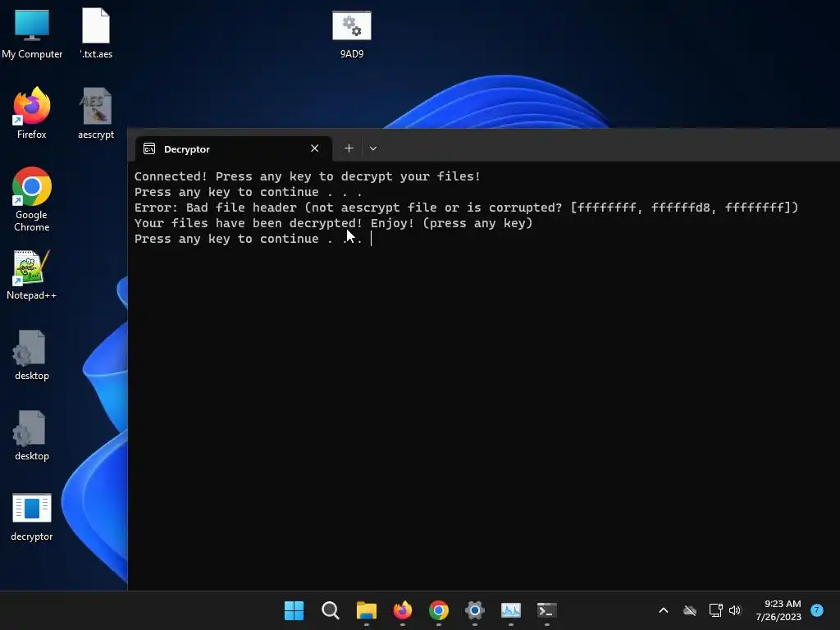840x630 pixels.
Task: Open the gear-shaped app in the taskbar
Action: tap(475, 610)
